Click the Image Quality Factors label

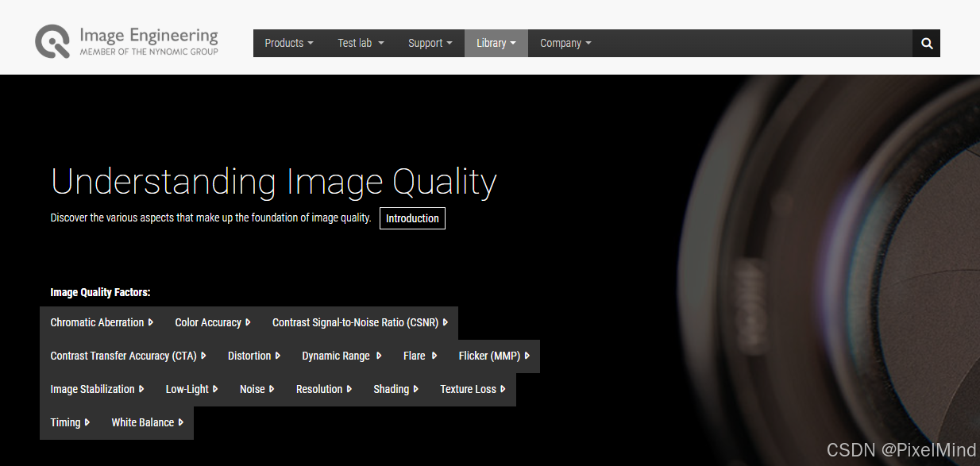click(x=100, y=292)
